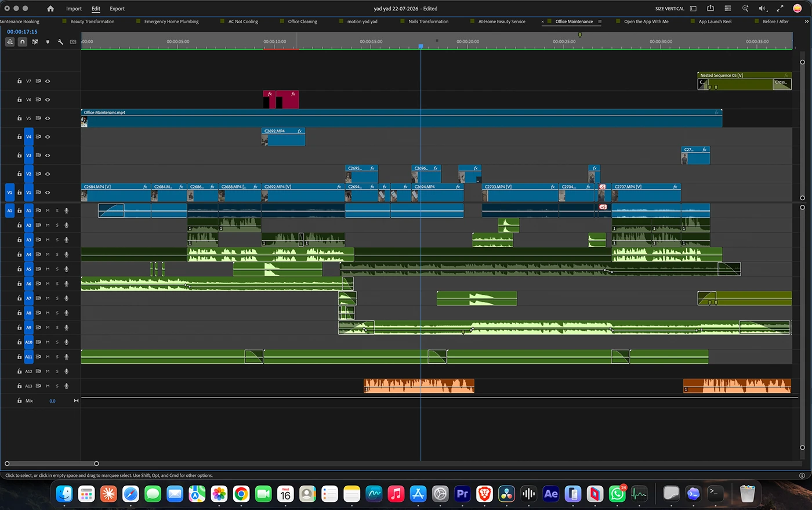Select the Nested Sequence 05 clip
The width and height of the screenshot is (812, 510).
click(x=745, y=81)
